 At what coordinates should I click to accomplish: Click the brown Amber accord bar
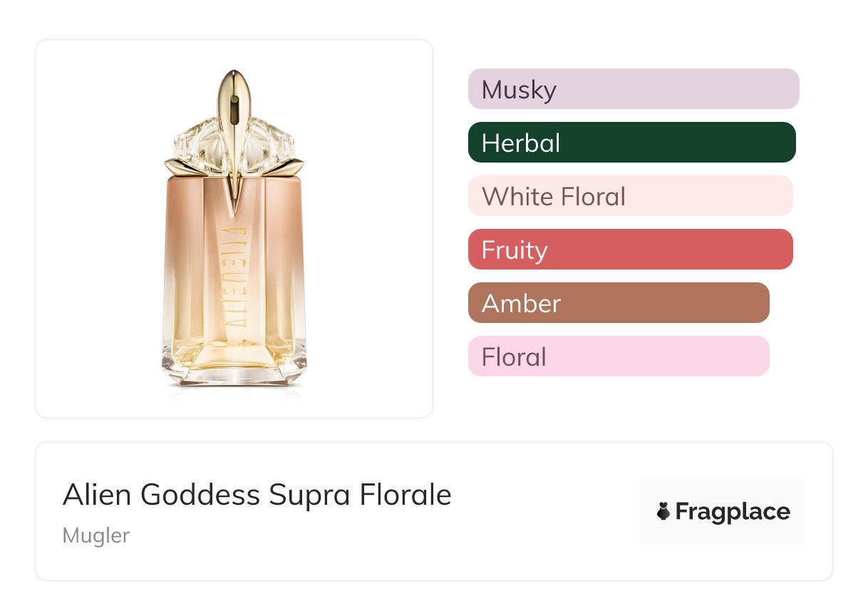tap(619, 303)
